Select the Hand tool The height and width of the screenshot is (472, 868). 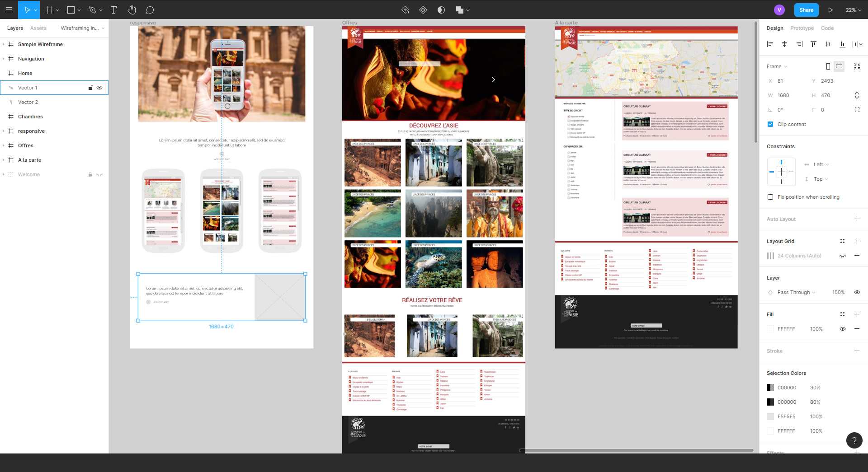click(132, 10)
